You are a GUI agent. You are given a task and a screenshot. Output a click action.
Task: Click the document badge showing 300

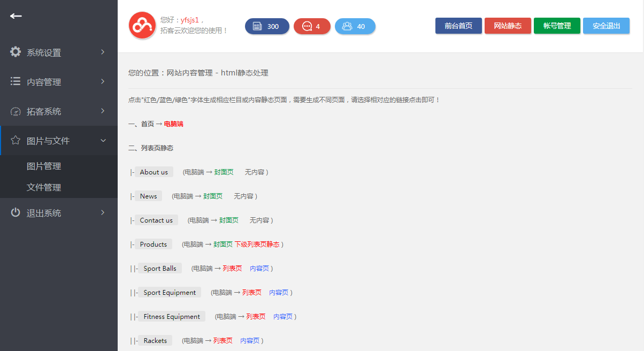[267, 26]
